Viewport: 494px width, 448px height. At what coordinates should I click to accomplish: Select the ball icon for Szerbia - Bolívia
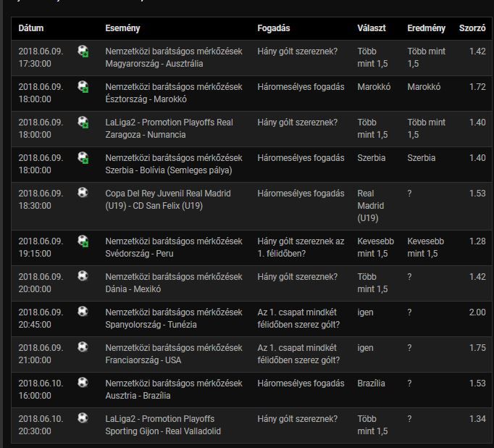pos(83,158)
